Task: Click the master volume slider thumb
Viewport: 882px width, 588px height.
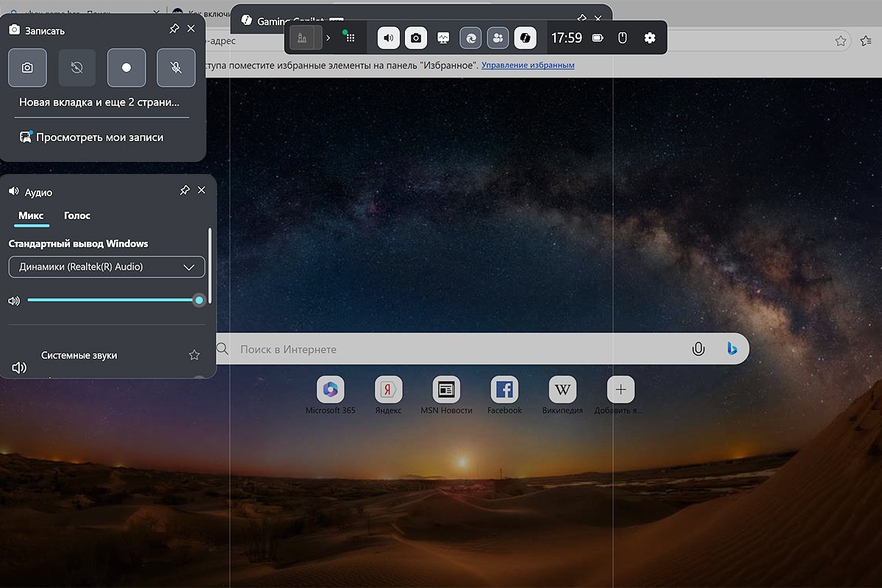Action: (198, 300)
